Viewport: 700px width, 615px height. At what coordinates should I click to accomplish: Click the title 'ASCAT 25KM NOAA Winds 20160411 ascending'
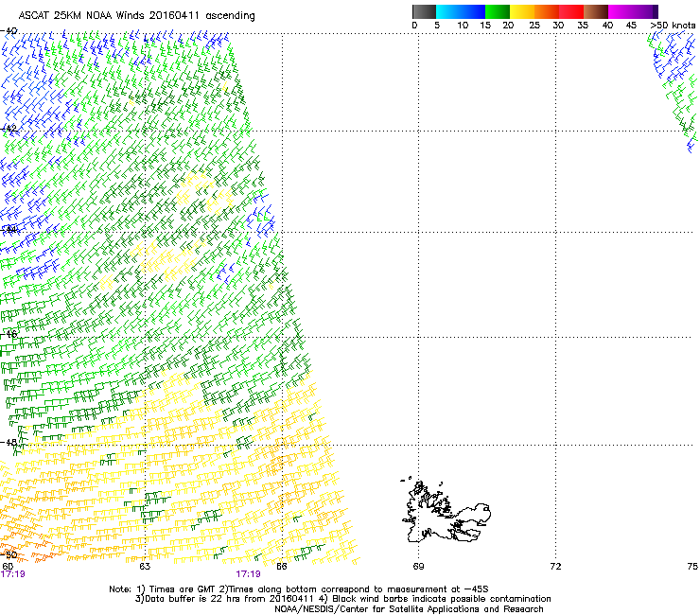coord(136,16)
